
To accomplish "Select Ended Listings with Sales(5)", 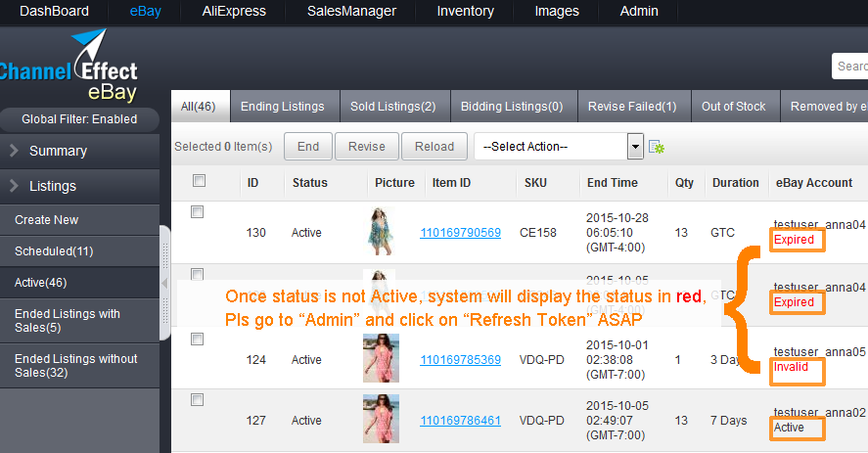I will point(79,321).
